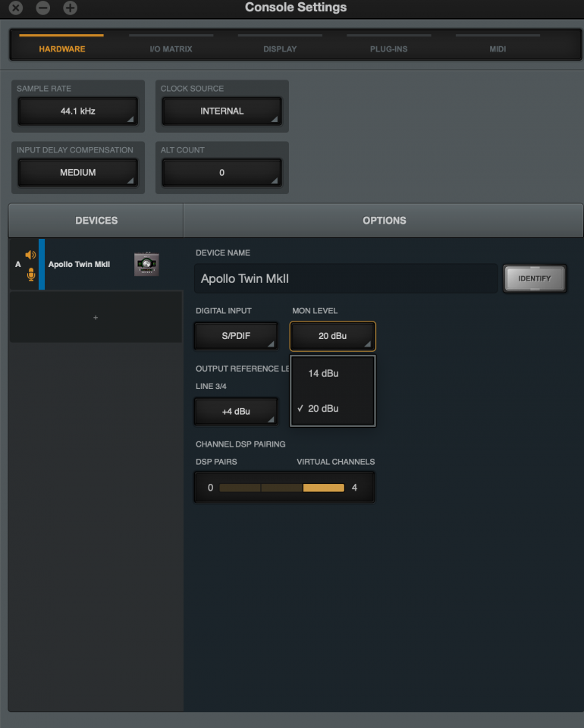
Task: Click the LINE 3/4 label
Action: 211,386
